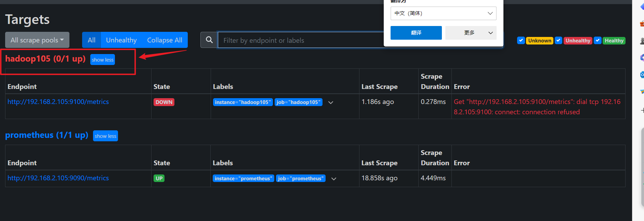
Task: Click the 18.858s ago last scrape value
Action: coord(379,178)
